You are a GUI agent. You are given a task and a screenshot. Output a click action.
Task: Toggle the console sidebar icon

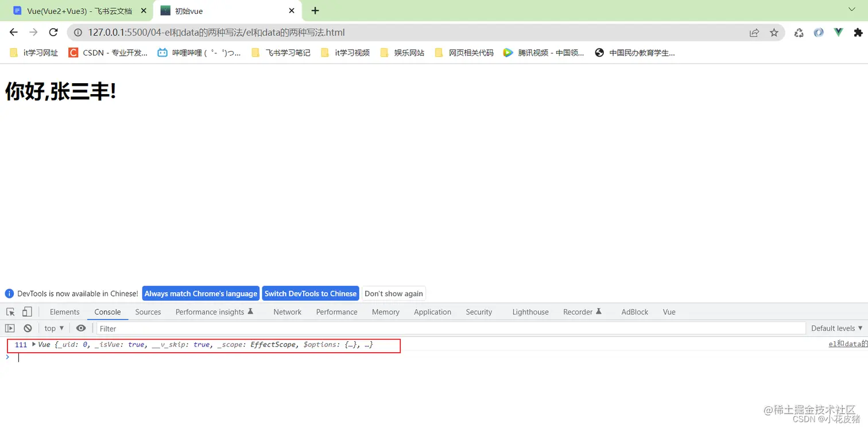10,328
